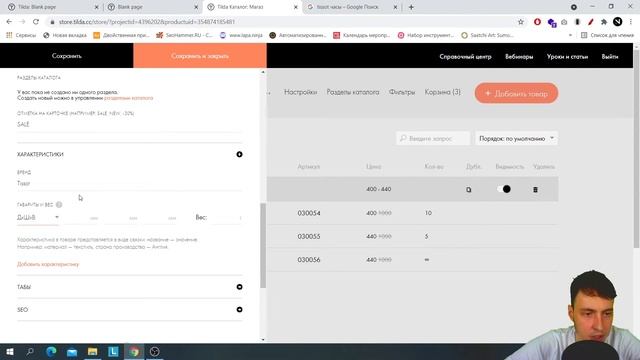Collapse the Характеристики section

[x=239, y=154]
